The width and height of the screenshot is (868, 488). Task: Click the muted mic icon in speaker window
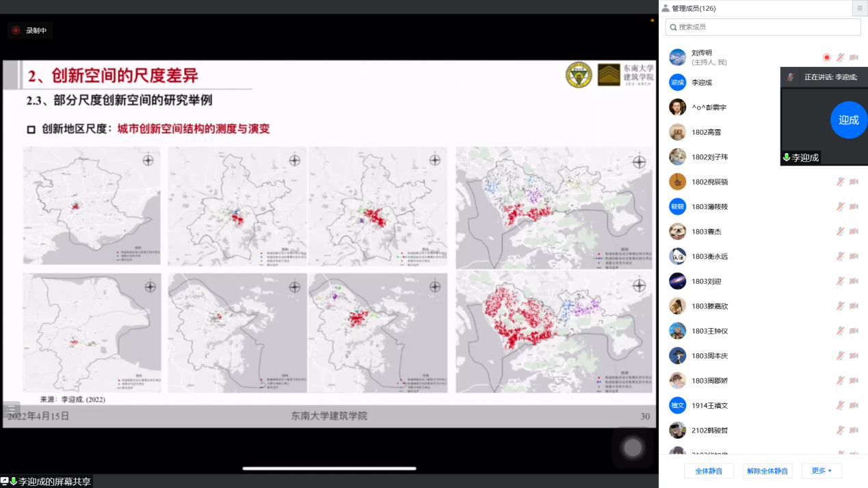tap(791, 77)
